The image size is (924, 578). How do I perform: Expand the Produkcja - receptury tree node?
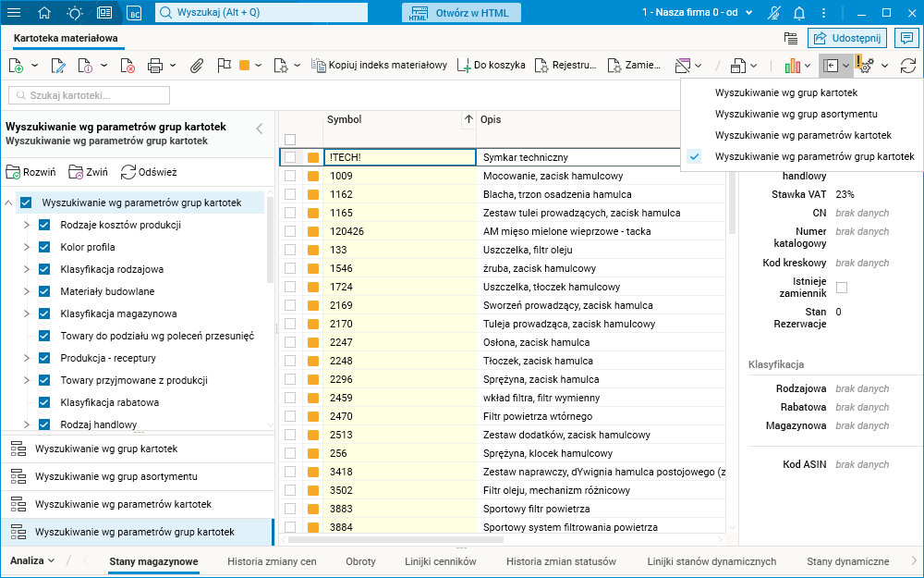[x=26, y=358]
